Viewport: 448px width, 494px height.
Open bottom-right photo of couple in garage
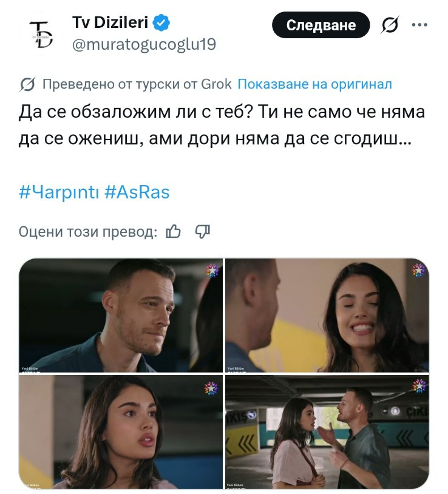327,432
